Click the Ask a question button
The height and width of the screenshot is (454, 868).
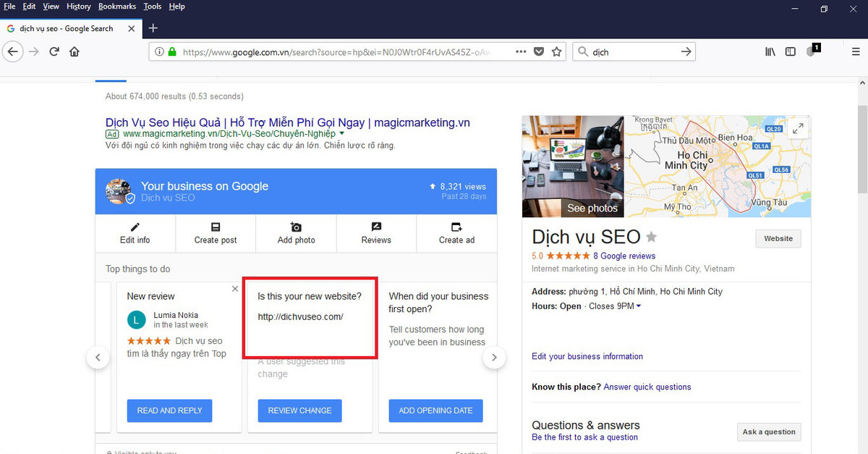769,432
